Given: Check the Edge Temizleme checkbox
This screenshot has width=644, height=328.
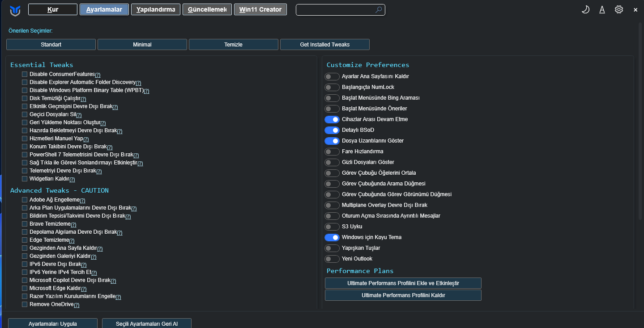Looking at the screenshot, I should [x=25, y=240].
